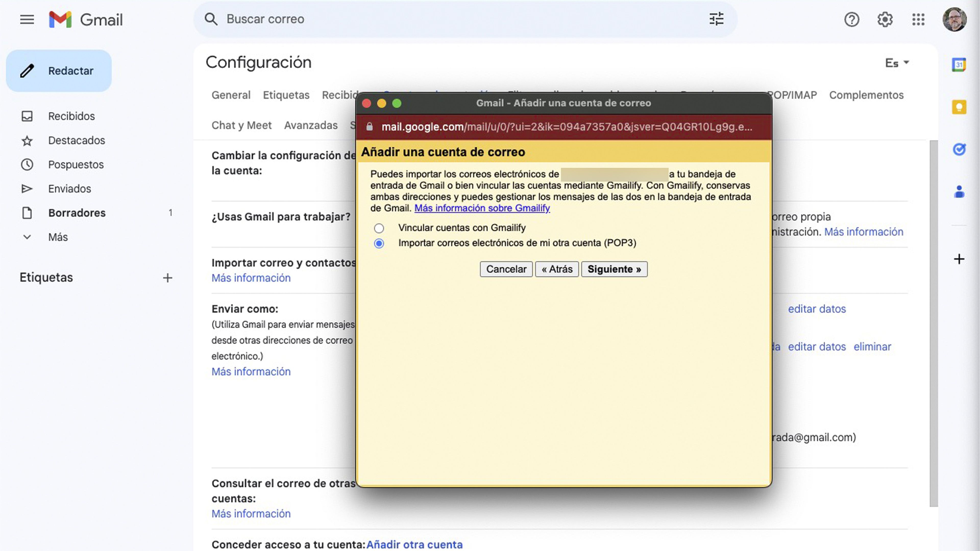Click Más información link beside administración
The width and height of the screenshot is (980, 551).
(864, 232)
